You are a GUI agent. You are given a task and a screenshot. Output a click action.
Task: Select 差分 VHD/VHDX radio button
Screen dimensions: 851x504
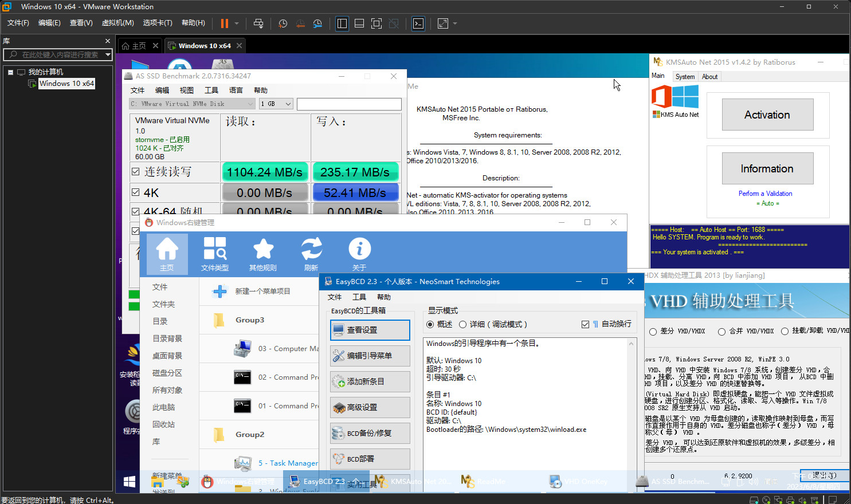653,332
